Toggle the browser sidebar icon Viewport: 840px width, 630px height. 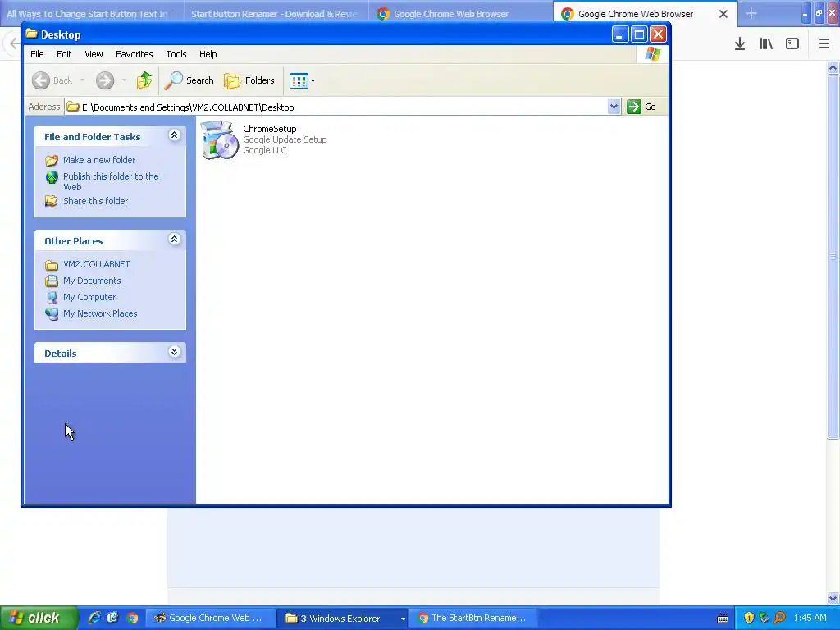click(792, 44)
